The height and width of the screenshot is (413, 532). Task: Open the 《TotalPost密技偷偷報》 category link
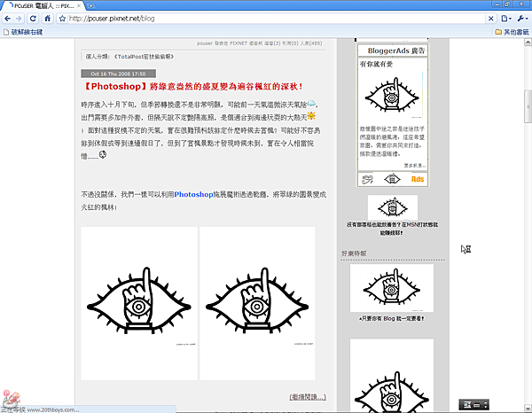[144, 57]
